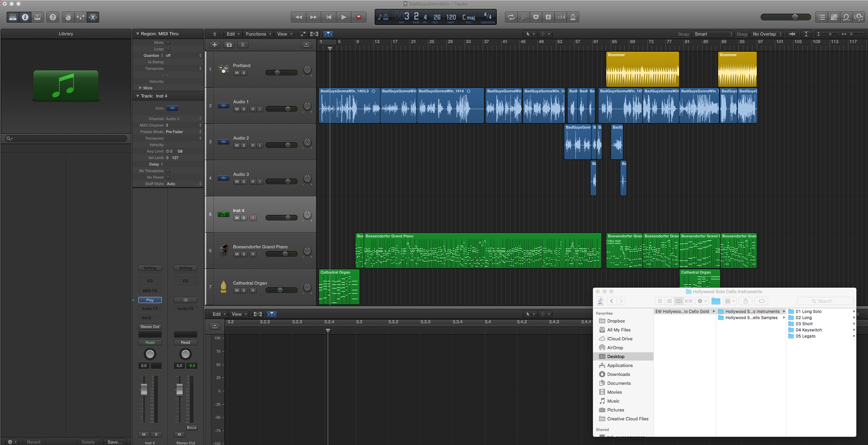This screenshot has width=868, height=445.
Task: Toggle Solo mode S button in control bar
Action: pyautogui.click(x=548, y=17)
